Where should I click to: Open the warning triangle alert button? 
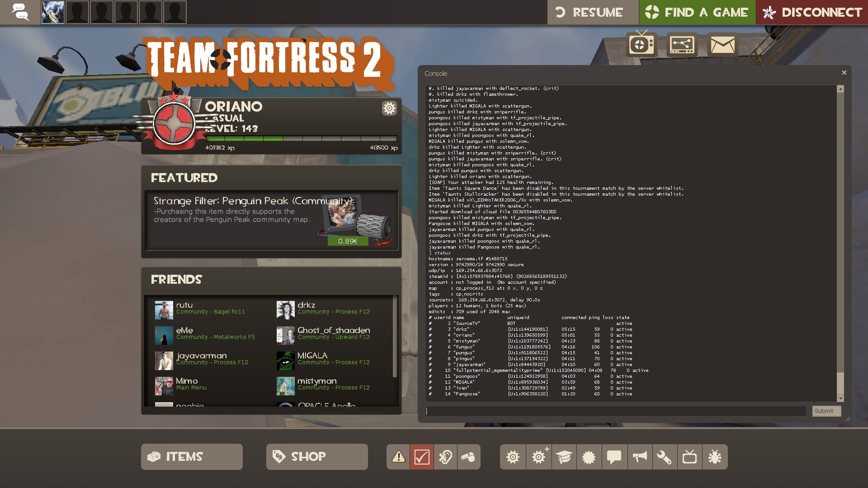(398, 457)
